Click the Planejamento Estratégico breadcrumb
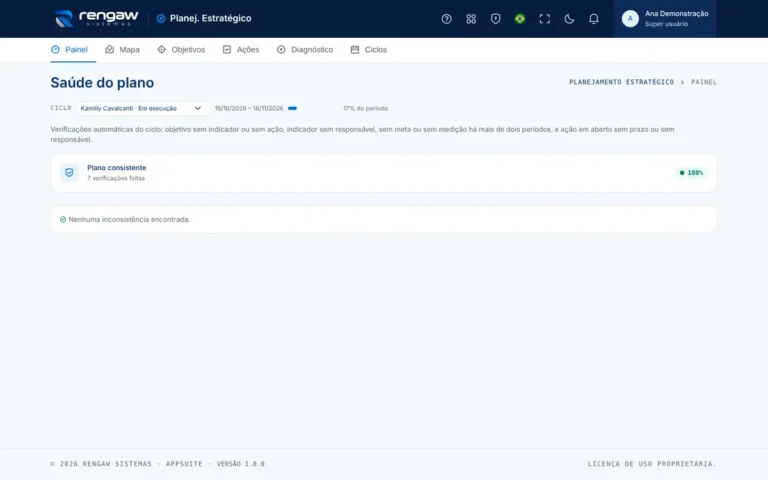The image size is (768, 480). click(622, 82)
